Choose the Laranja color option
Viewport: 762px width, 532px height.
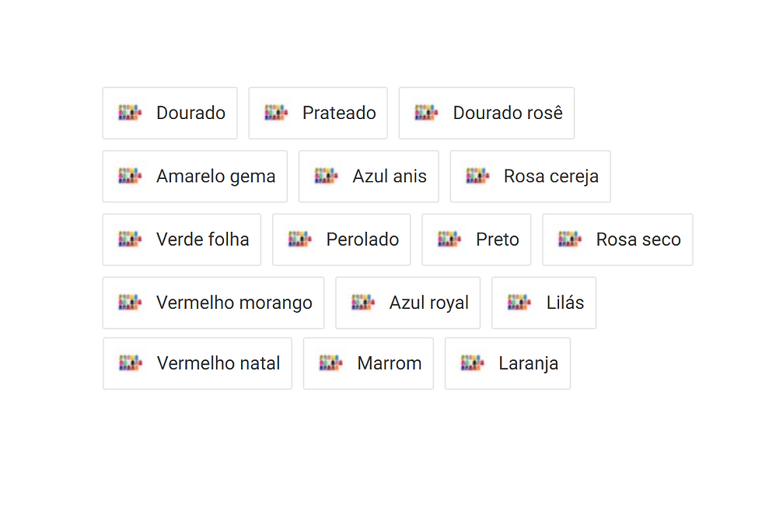tap(508, 364)
